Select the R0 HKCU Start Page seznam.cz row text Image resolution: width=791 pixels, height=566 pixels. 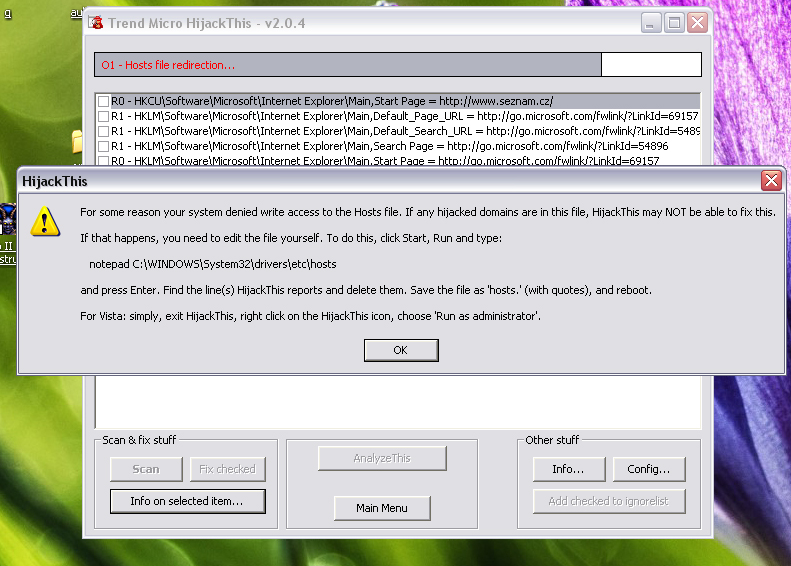pos(332,101)
